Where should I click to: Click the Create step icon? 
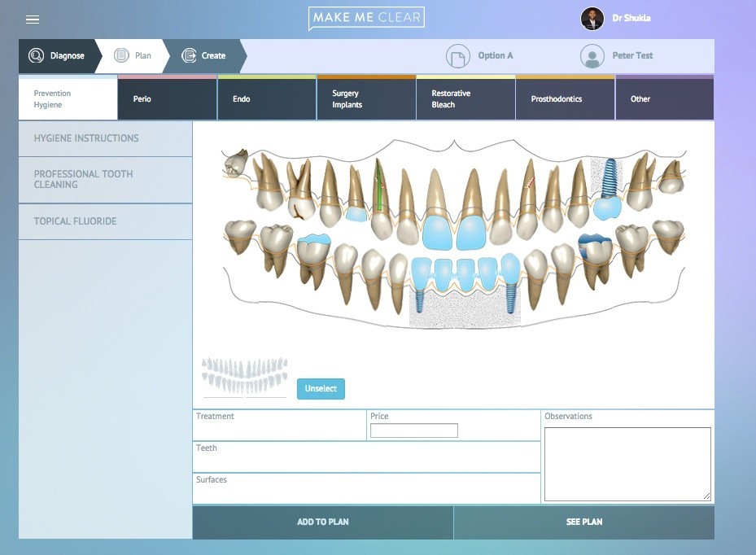(189, 56)
